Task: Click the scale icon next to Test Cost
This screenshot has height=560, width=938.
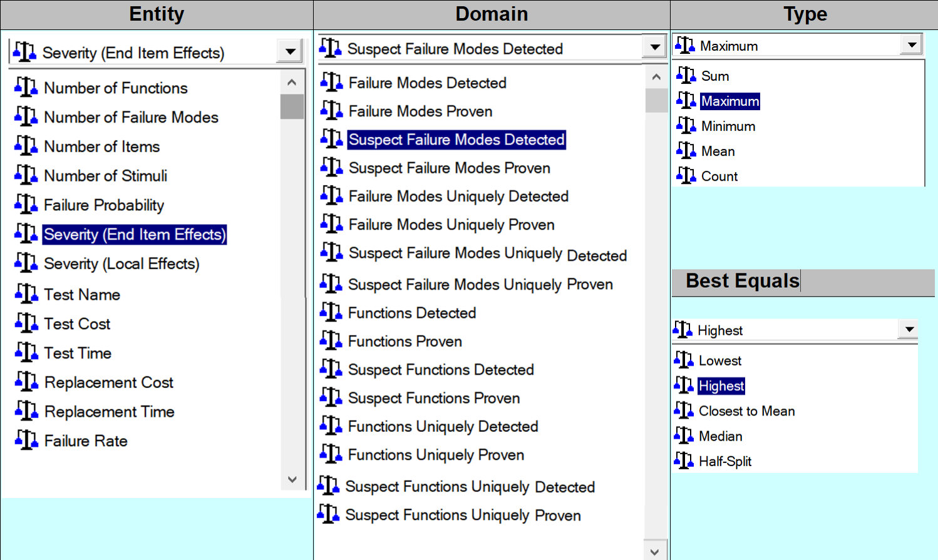Action: coord(26,323)
